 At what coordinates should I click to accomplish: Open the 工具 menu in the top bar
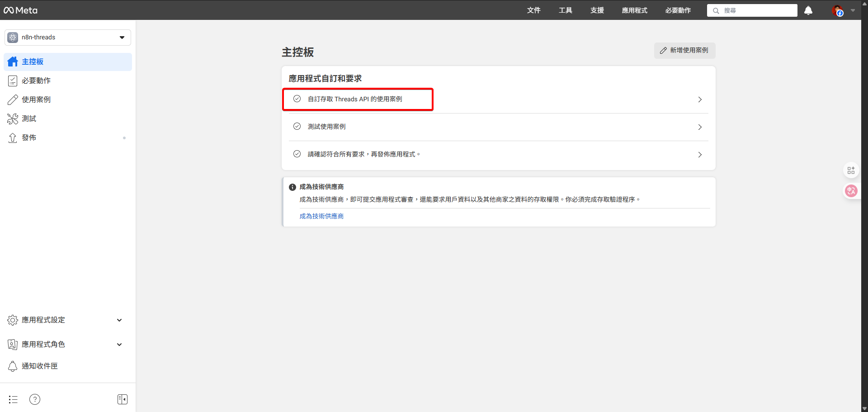(x=565, y=10)
